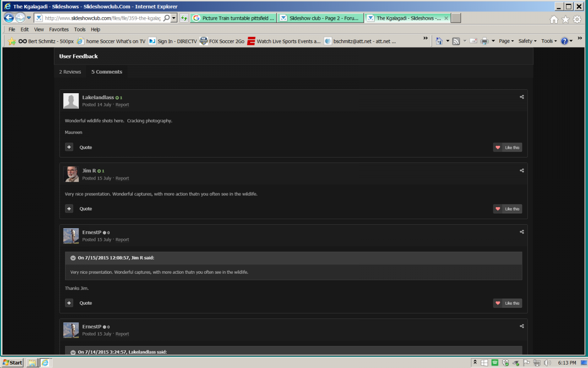Toggle Like on ErnestP's "Thanks Jim" reply
Screen dimensions: 588x368
click(508, 303)
